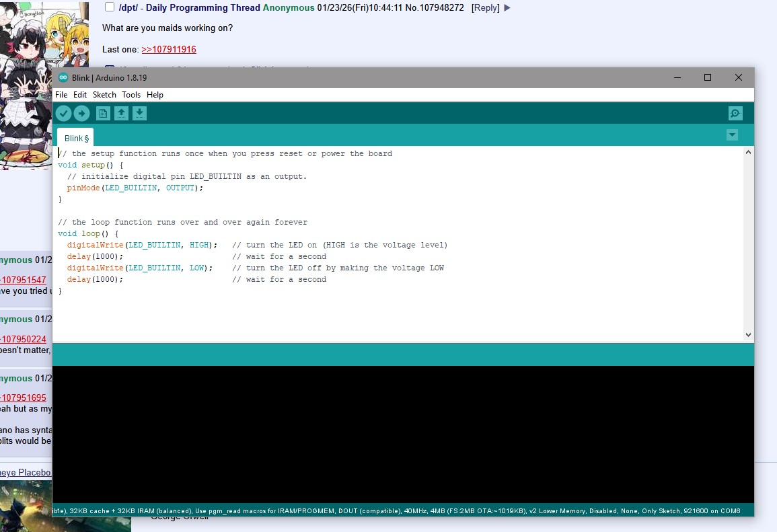Open the Edit menu
Image resolution: width=777 pixels, height=532 pixels.
tap(80, 95)
